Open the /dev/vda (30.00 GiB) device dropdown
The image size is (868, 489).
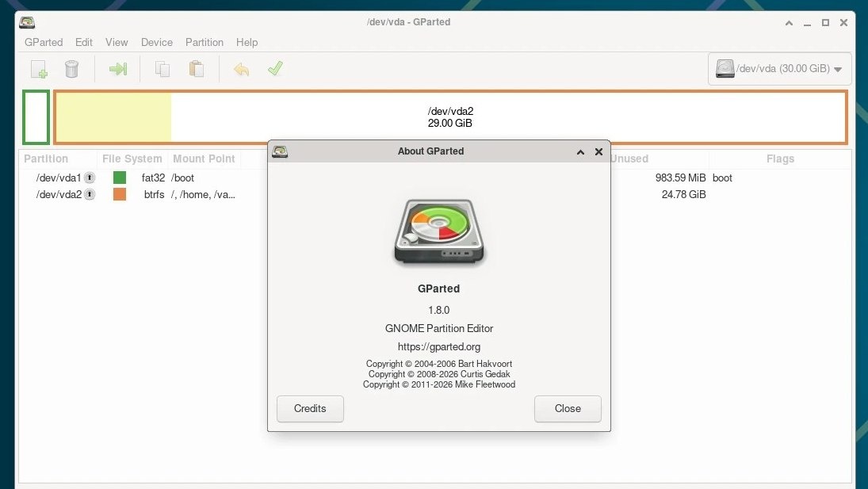point(780,69)
